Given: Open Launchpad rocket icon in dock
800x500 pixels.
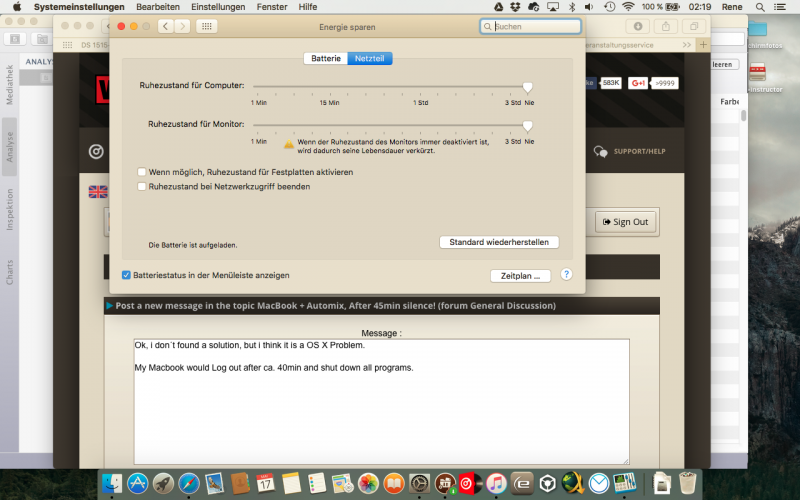Looking at the screenshot, I should pos(163,483).
